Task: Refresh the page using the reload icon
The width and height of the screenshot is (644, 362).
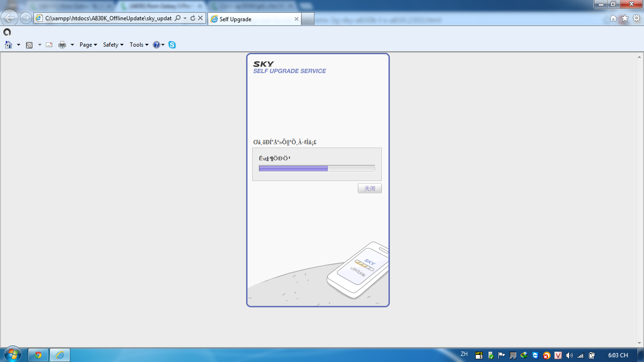Action: (192, 18)
